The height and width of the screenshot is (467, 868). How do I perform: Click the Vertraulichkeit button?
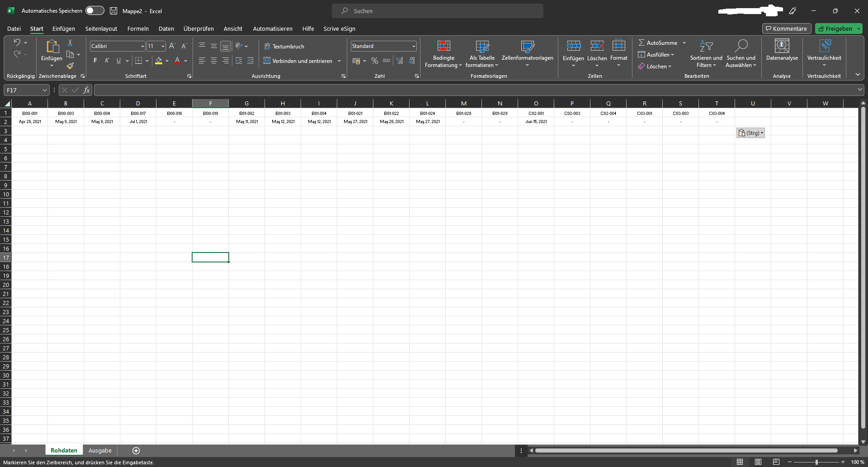(x=824, y=53)
